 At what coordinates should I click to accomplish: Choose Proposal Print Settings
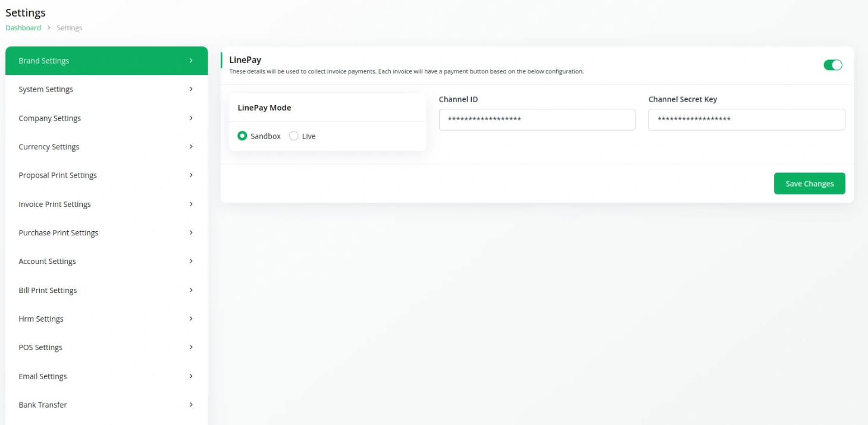point(106,175)
